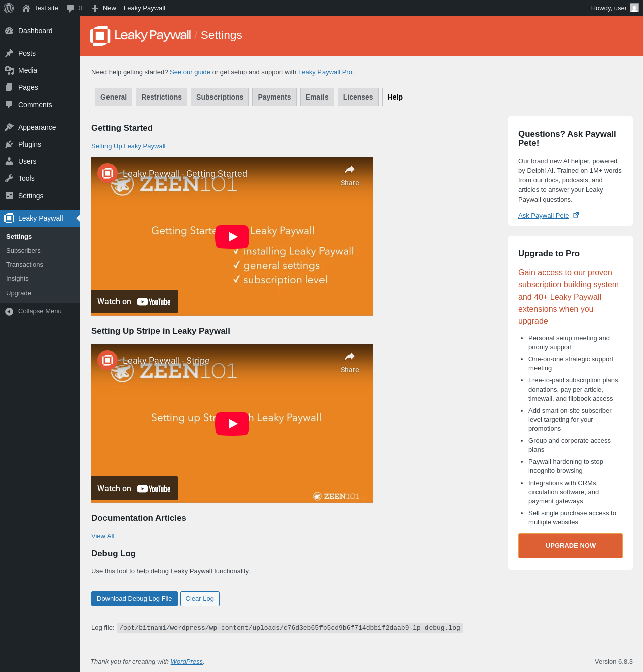Open 'Setting Up Leaky Paywall' link
The height and width of the screenshot is (672, 643).
[x=128, y=146]
